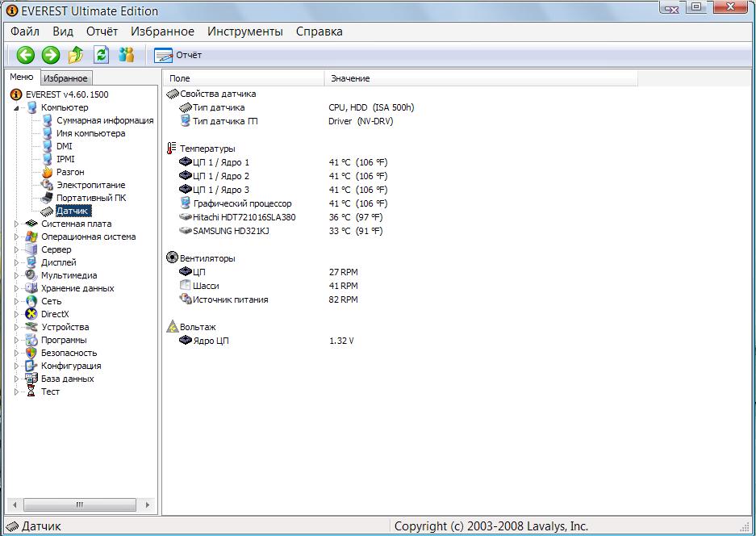The image size is (756, 536).
Task: Select Хранение данных tree item
Action: [77, 288]
